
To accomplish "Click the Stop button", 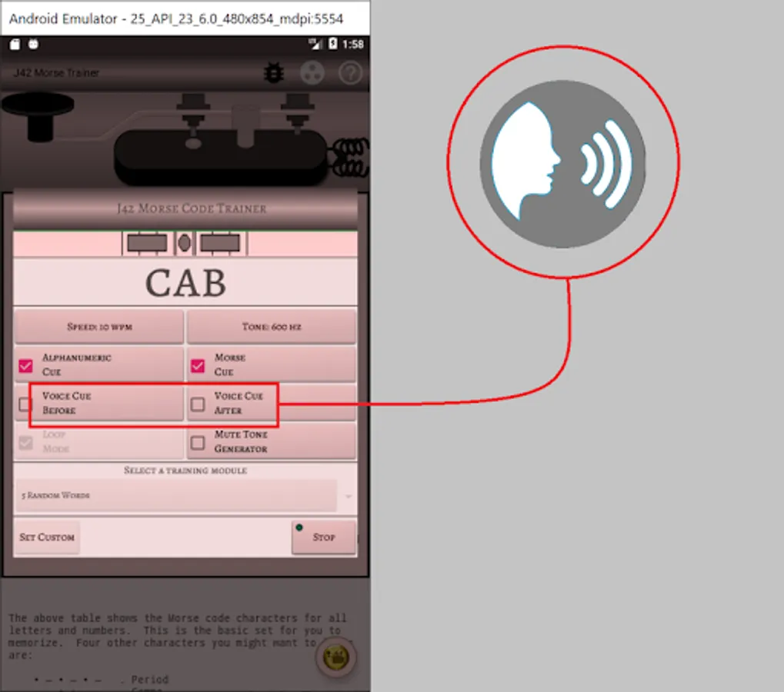I will (323, 537).
